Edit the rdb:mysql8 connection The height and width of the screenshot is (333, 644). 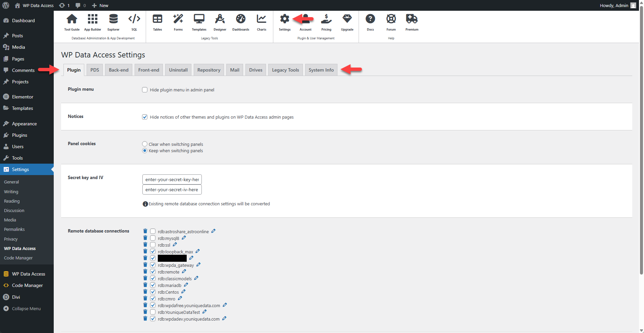point(184,238)
